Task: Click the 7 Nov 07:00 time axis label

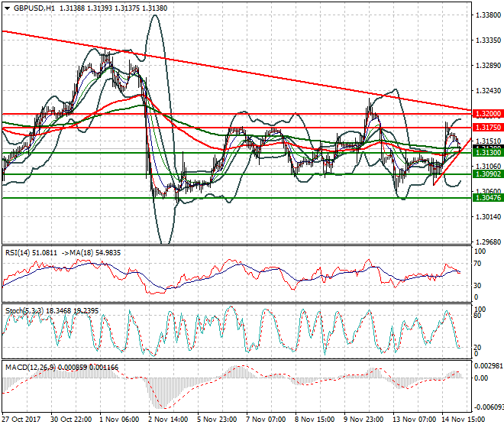Action: pyautogui.click(x=266, y=420)
